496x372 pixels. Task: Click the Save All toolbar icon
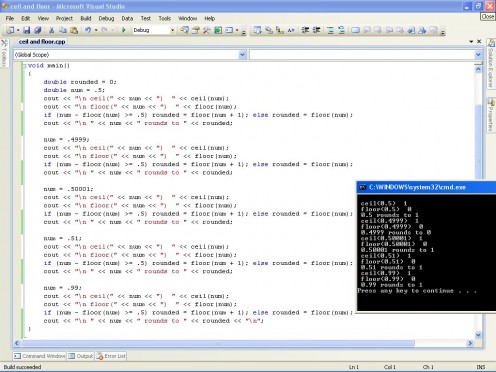(x=38, y=30)
